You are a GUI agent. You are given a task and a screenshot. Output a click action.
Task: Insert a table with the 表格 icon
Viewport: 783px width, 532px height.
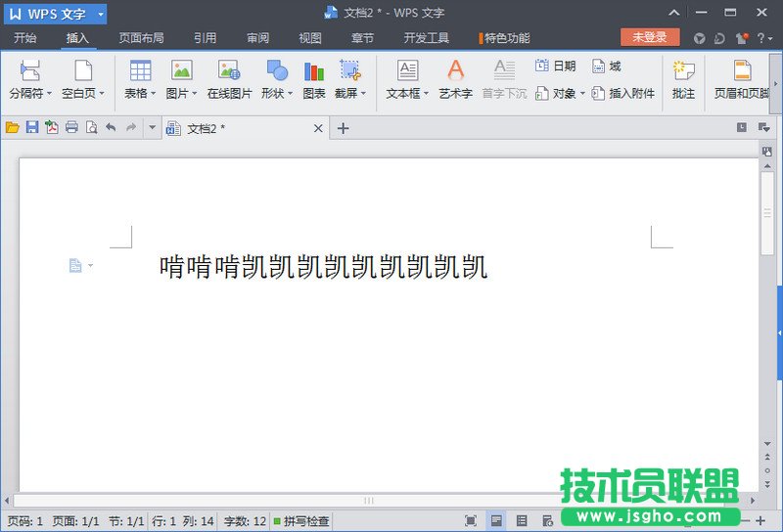[140, 70]
